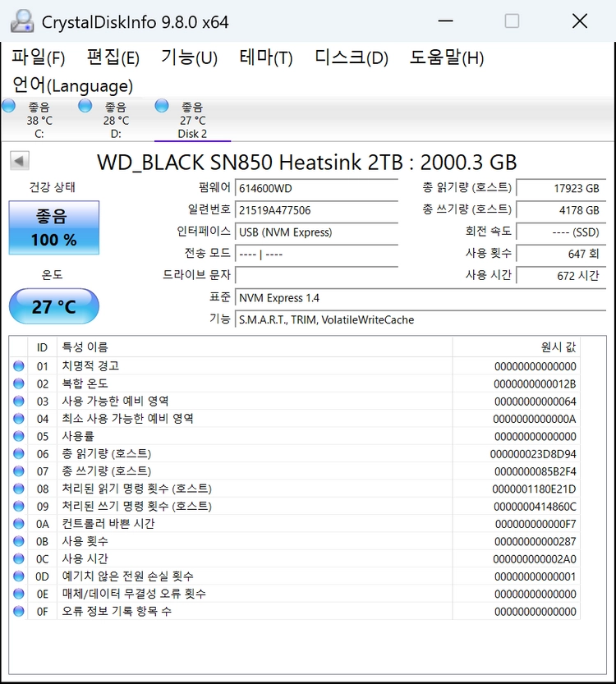Image resolution: width=616 pixels, height=684 pixels.
Task: Open the 파일(F) menu
Action: [x=39, y=57]
